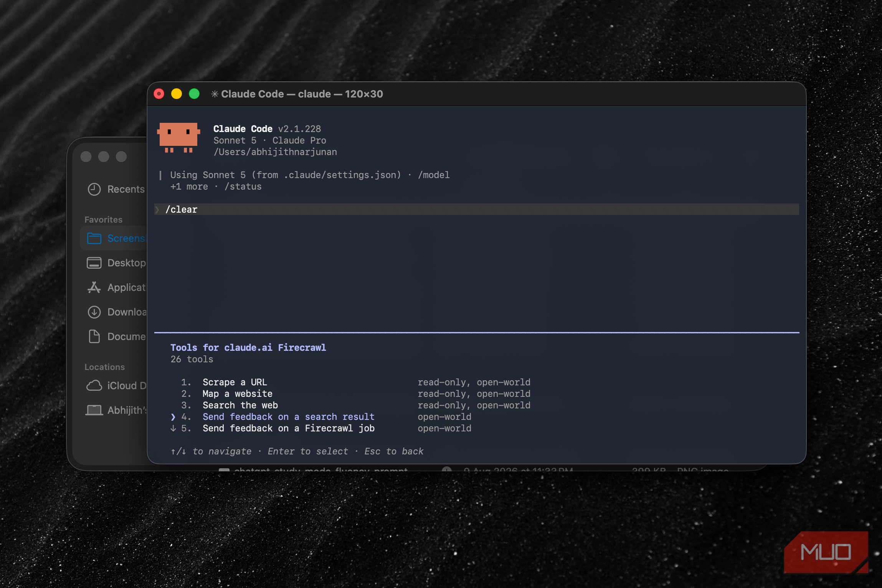
Task: Click the Recents clock icon in Finder
Action: coord(94,189)
